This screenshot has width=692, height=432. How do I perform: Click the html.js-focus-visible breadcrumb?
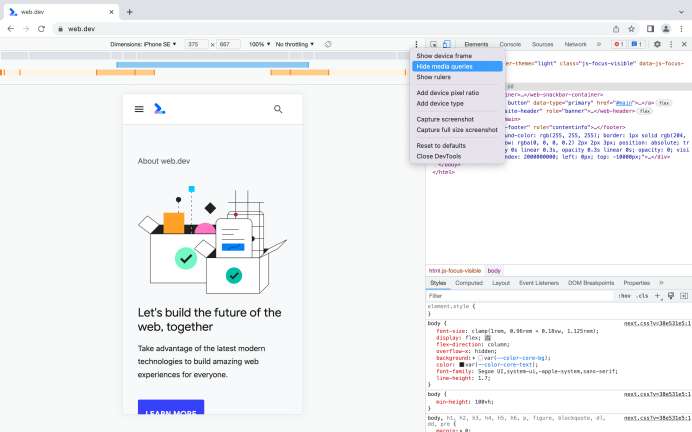pyautogui.click(x=455, y=270)
